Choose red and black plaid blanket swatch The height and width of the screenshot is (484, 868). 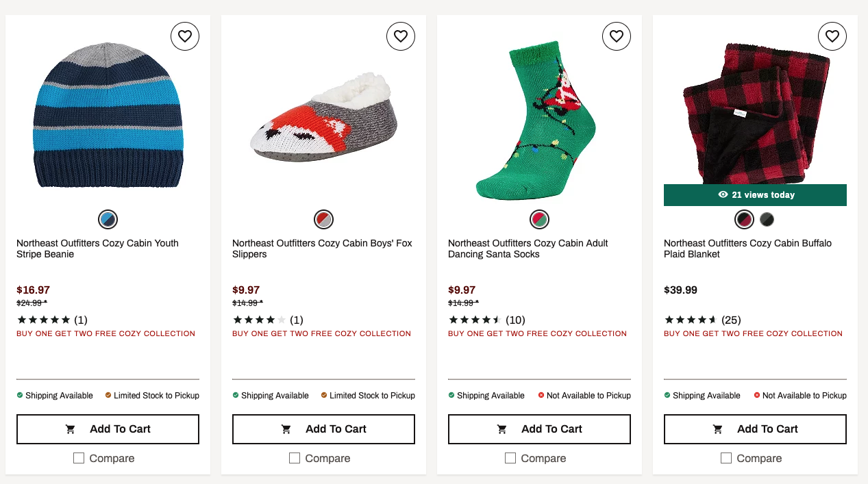point(744,220)
